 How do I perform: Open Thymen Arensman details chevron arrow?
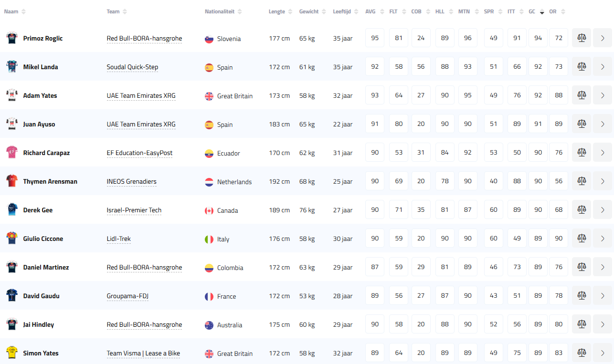pyautogui.click(x=603, y=181)
